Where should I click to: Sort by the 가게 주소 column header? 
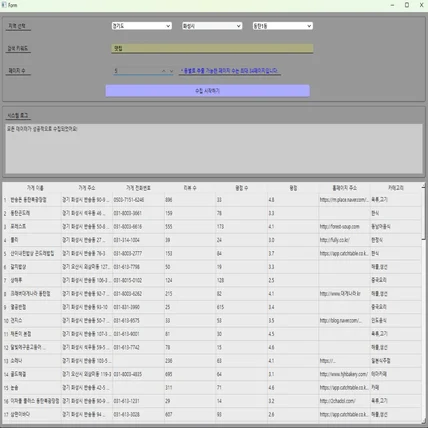(87, 188)
